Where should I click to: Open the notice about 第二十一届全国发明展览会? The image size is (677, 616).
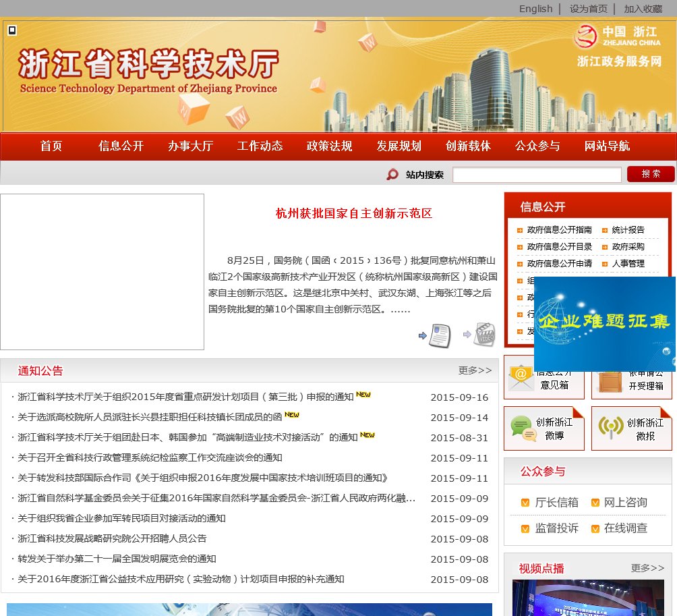tap(117, 559)
